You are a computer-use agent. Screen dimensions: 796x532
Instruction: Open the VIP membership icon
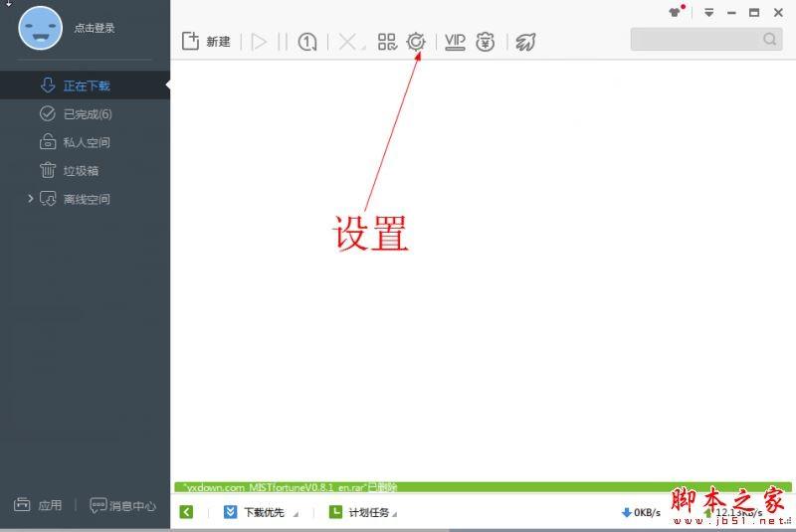pyautogui.click(x=455, y=42)
